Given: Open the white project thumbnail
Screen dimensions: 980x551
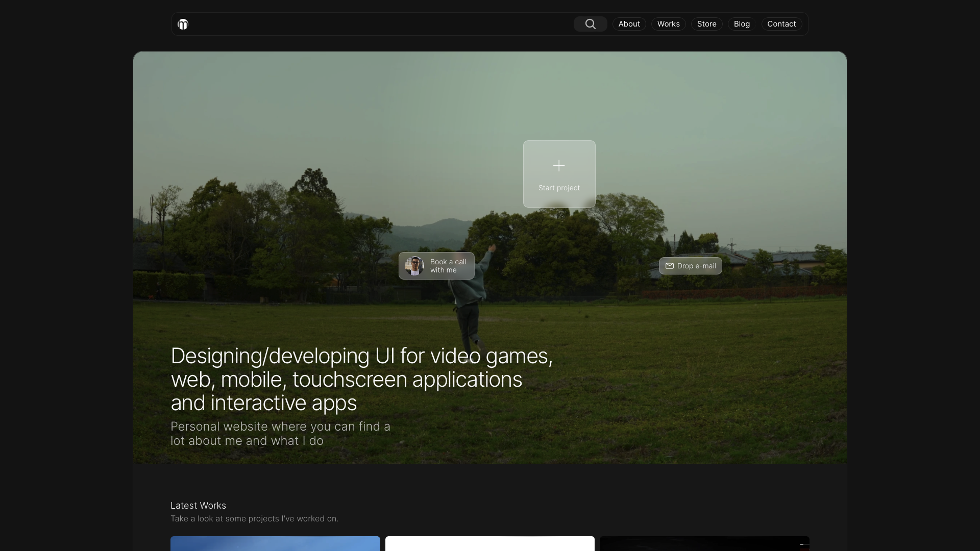Looking at the screenshot, I should click(x=489, y=544).
